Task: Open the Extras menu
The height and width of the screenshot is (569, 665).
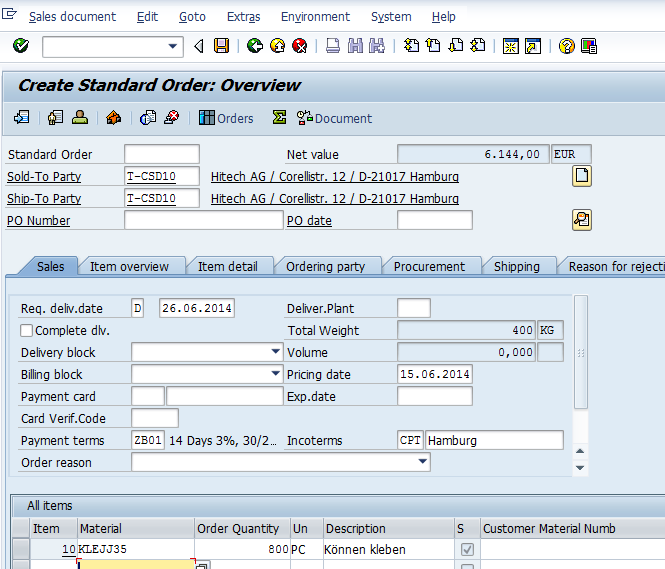Action: pyautogui.click(x=243, y=17)
